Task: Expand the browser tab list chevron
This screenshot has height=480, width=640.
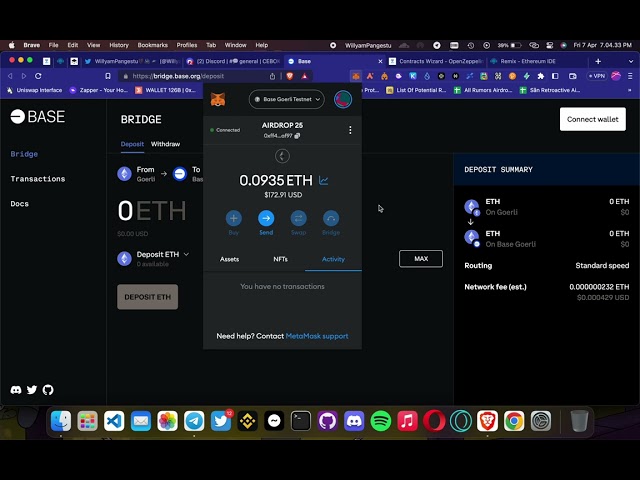Action: [x=631, y=61]
